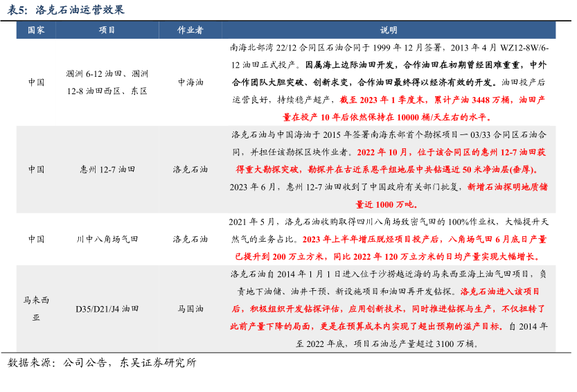
Task: Select the 中海油 operator cell
Action: pos(190,82)
